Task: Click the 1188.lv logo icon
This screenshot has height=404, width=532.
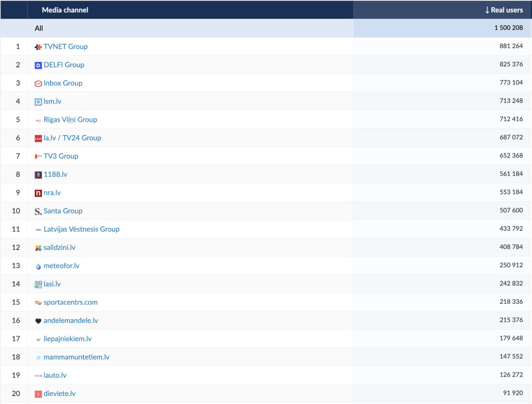Action: pyautogui.click(x=38, y=175)
